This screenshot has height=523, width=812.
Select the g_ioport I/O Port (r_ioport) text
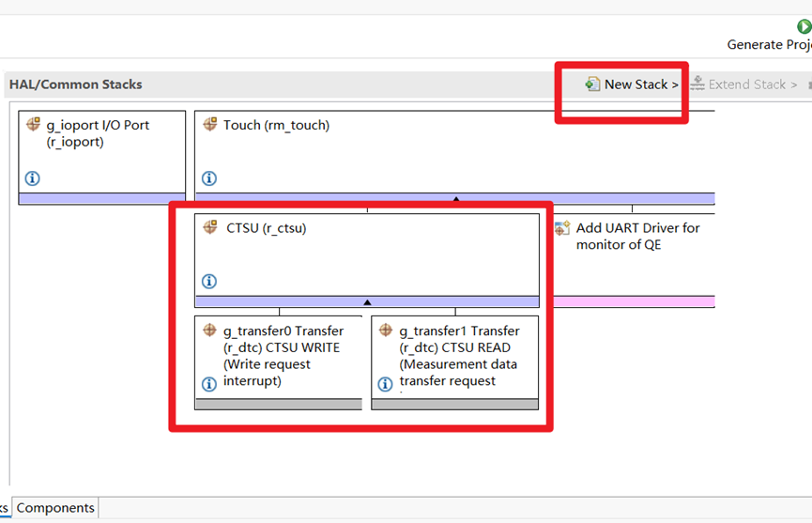(98, 133)
